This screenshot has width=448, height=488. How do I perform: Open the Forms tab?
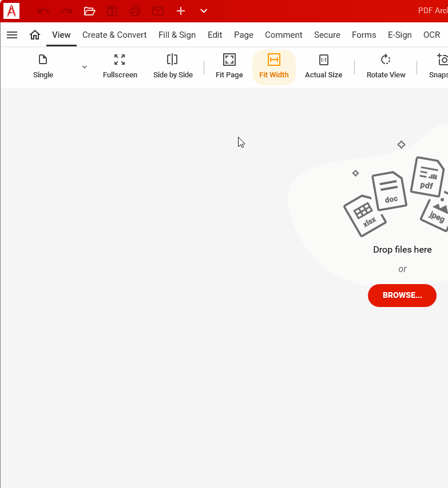(x=364, y=35)
